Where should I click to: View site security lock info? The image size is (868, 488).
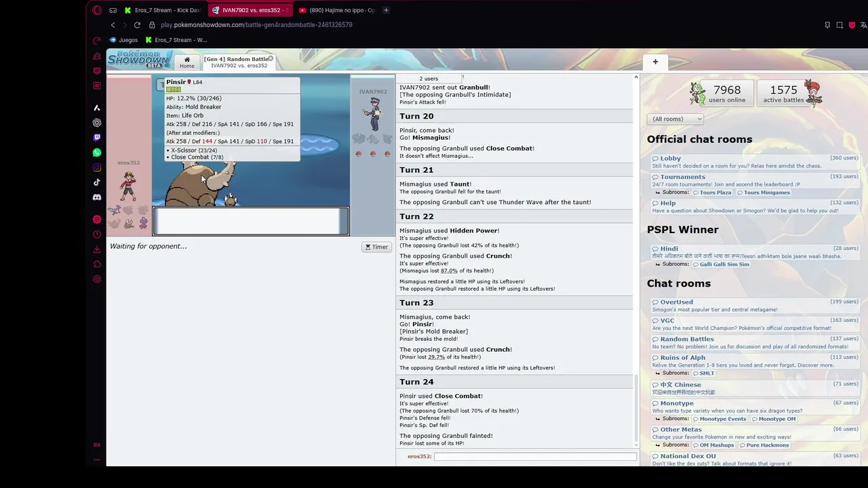152,25
